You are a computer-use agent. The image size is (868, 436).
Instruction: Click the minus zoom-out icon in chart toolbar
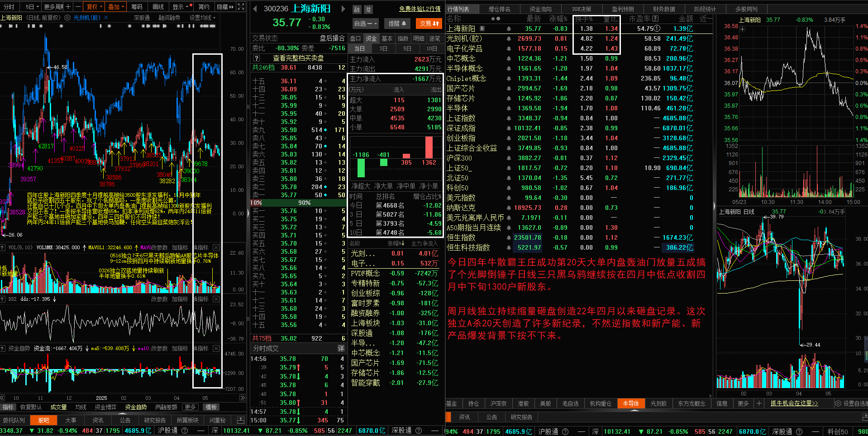pyautogui.click(x=78, y=7)
